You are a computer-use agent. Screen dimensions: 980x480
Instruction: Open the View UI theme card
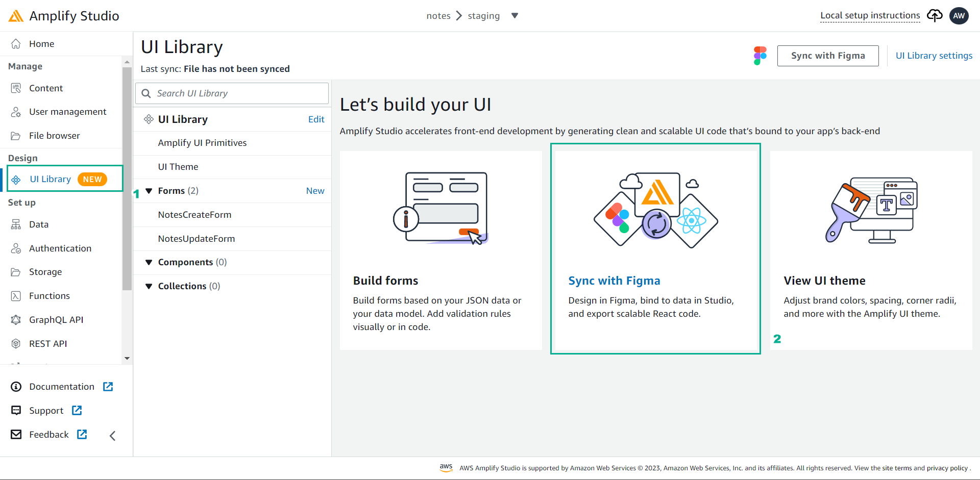[x=871, y=250]
